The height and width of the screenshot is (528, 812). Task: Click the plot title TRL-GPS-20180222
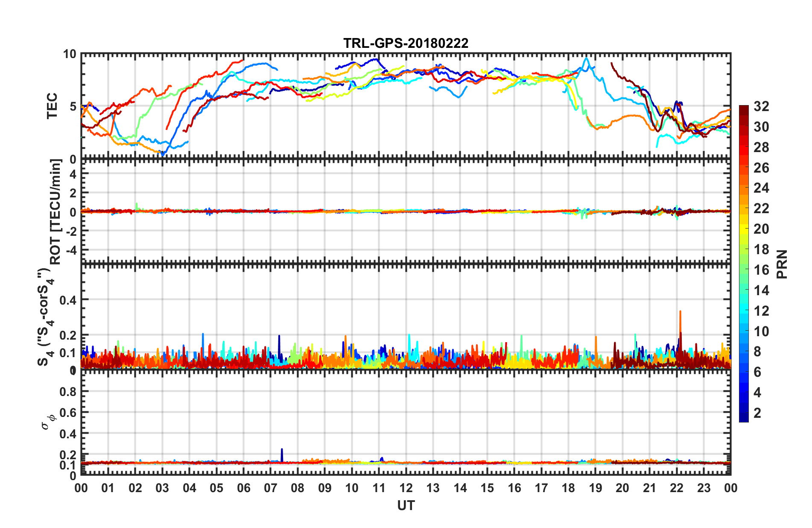point(406,43)
